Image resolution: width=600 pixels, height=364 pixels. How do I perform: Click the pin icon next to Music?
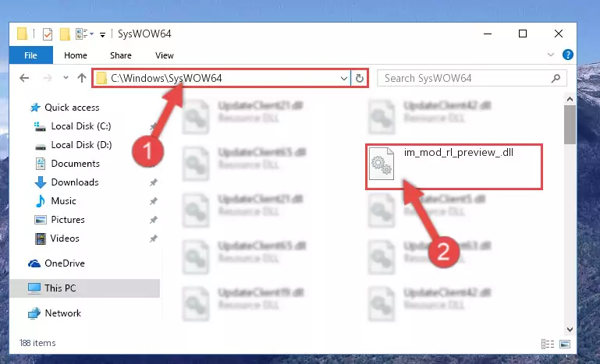[x=154, y=201]
